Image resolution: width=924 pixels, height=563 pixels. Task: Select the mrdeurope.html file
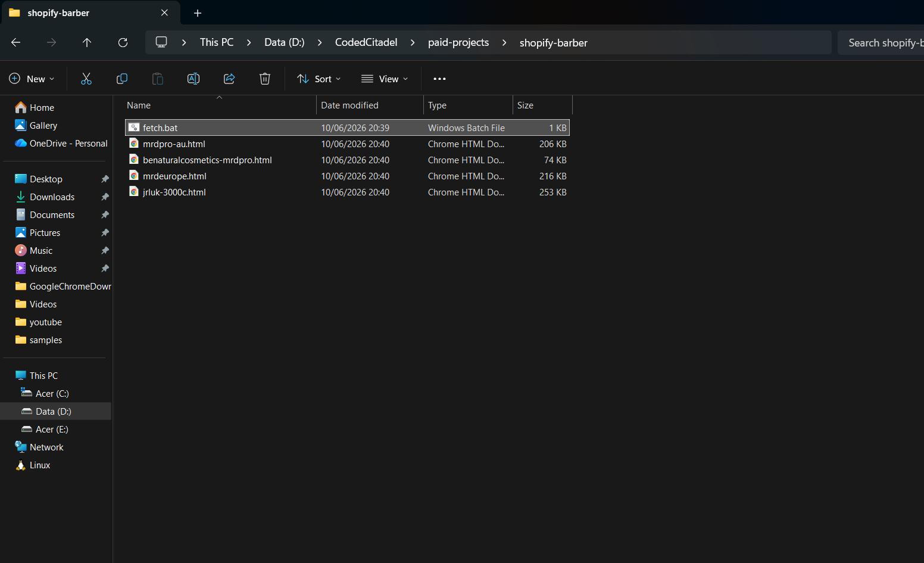coord(347,176)
